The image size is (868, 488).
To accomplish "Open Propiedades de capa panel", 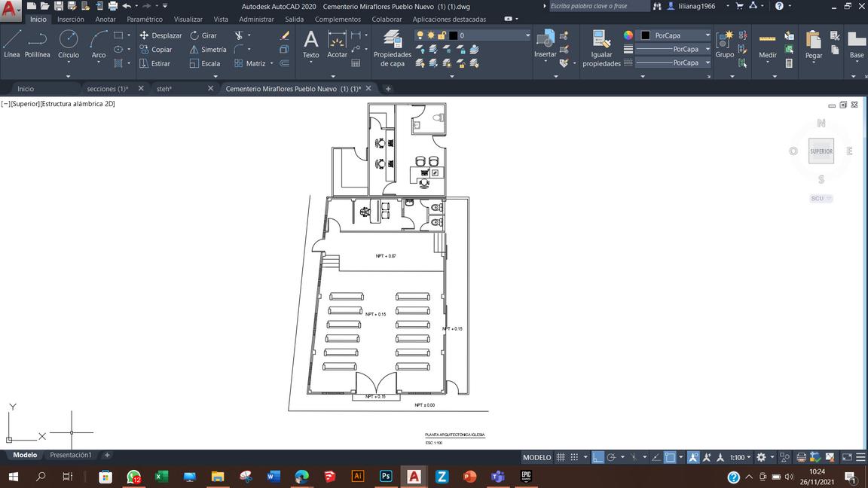I will (x=393, y=49).
